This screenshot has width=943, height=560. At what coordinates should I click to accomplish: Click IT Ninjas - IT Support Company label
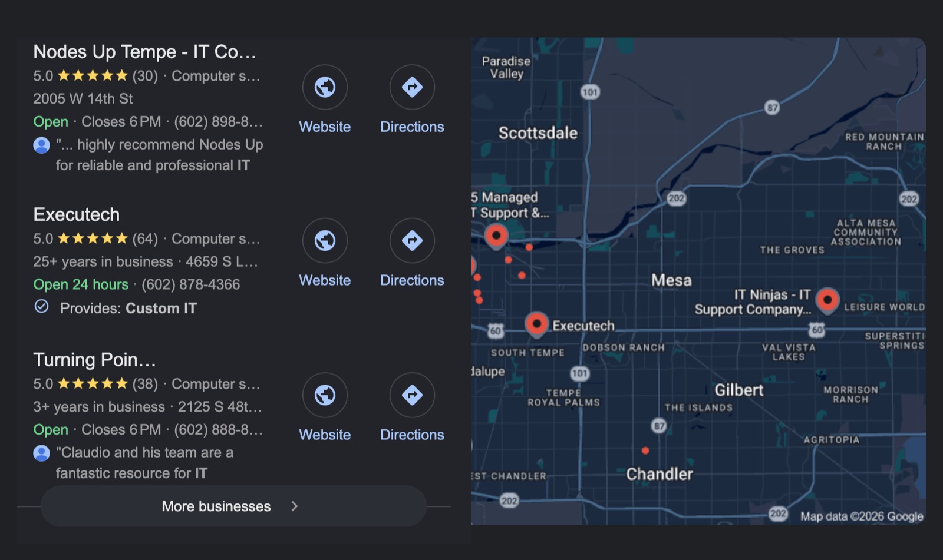coord(753,302)
